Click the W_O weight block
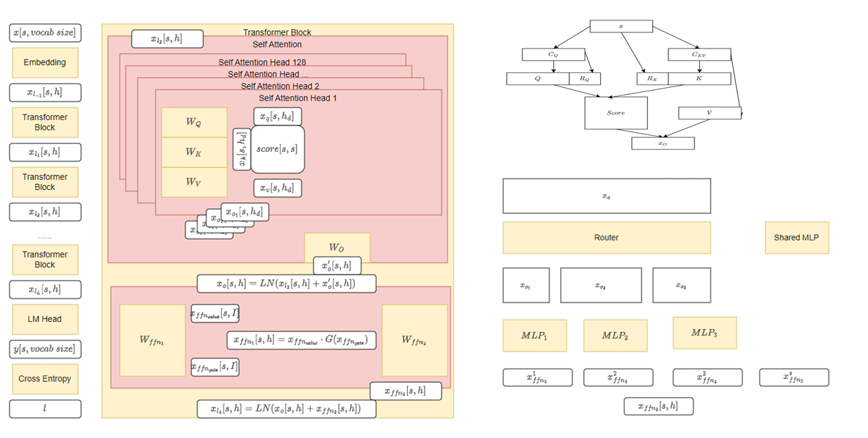The width and height of the screenshot is (868, 438). point(337,247)
